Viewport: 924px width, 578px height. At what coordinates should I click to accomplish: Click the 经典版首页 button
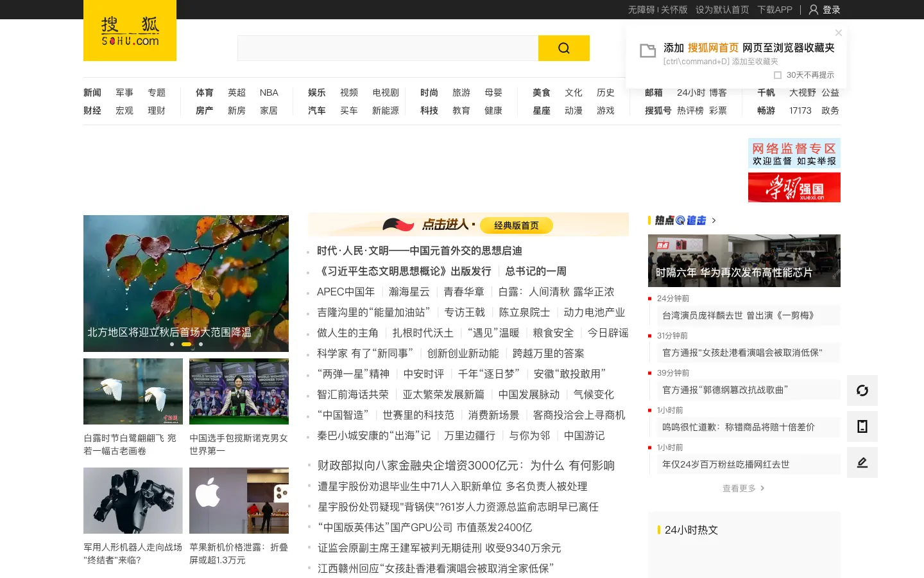517,225
